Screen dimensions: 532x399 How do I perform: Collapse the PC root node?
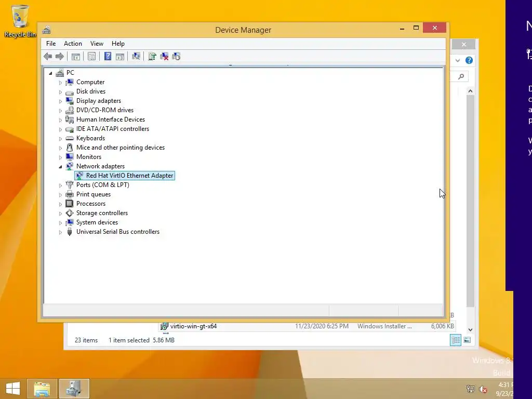pyautogui.click(x=50, y=73)
